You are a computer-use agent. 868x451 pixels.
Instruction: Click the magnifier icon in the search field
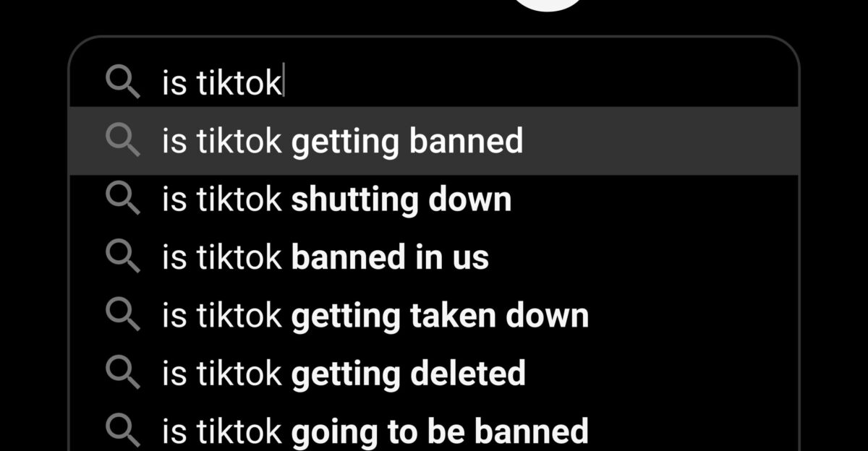[122, 82]
